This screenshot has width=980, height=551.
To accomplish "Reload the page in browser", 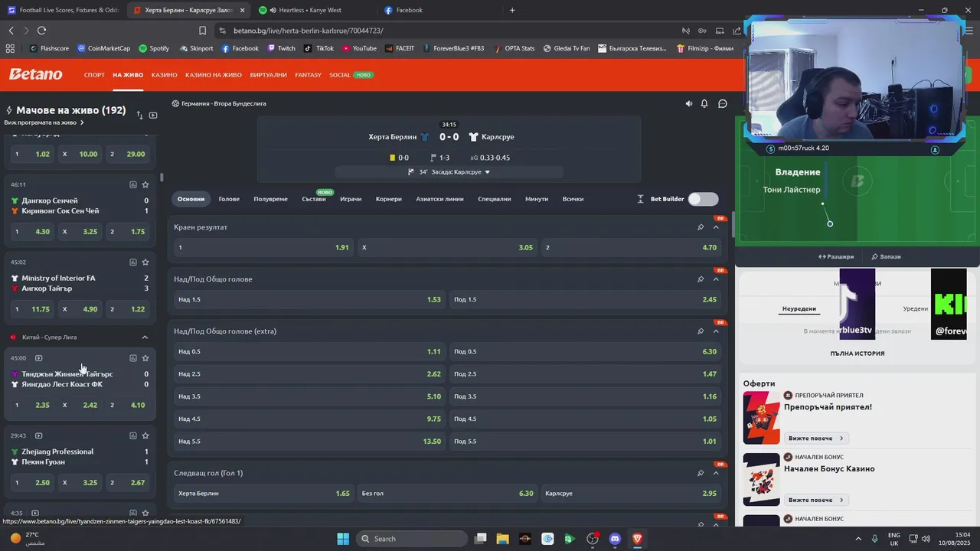I will (41, 31).
